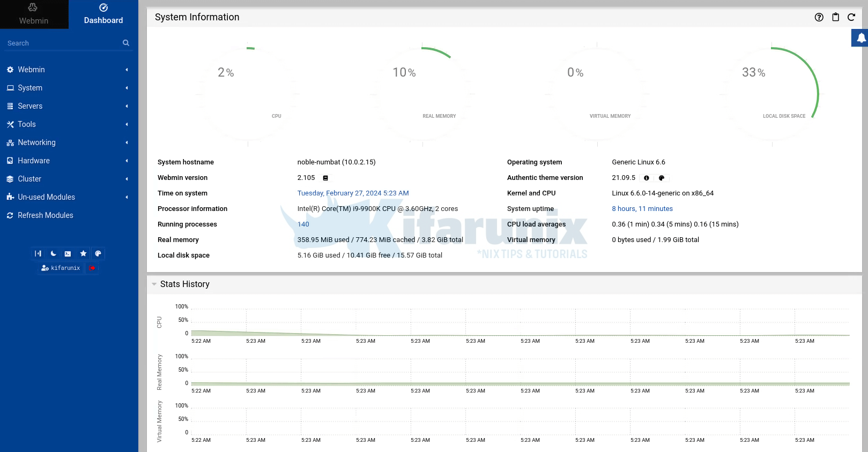Open favorites with the star icon

pos(83,254)
